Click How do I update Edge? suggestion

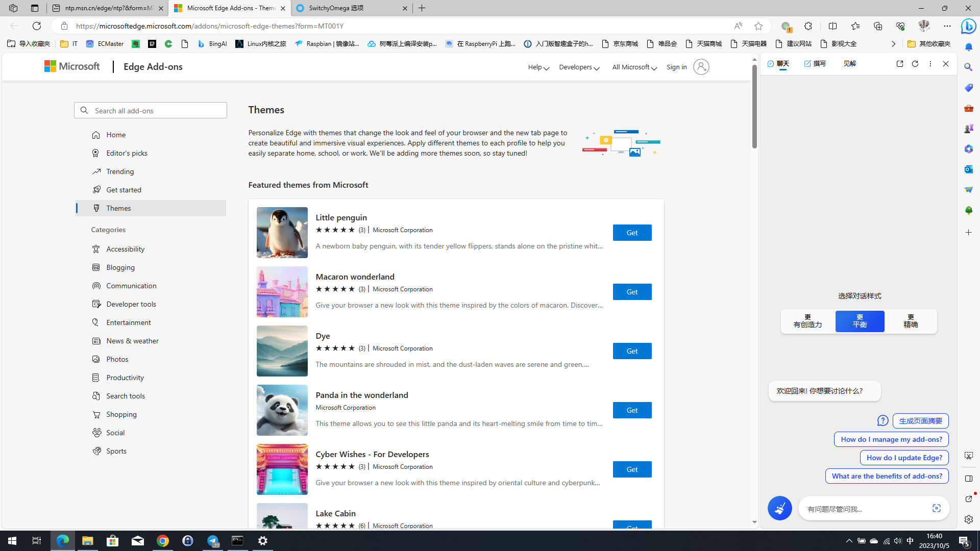[904, 458]
